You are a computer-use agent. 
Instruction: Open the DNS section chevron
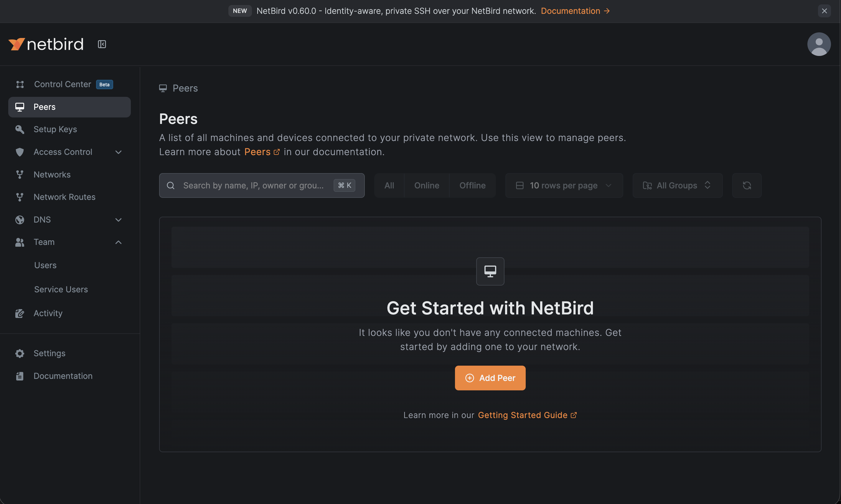point(118,220)
